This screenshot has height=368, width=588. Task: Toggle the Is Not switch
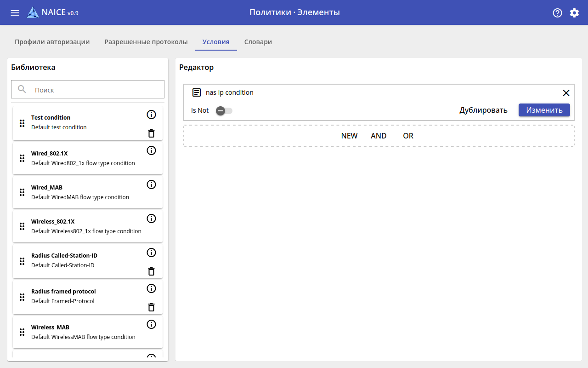point(224,110)
